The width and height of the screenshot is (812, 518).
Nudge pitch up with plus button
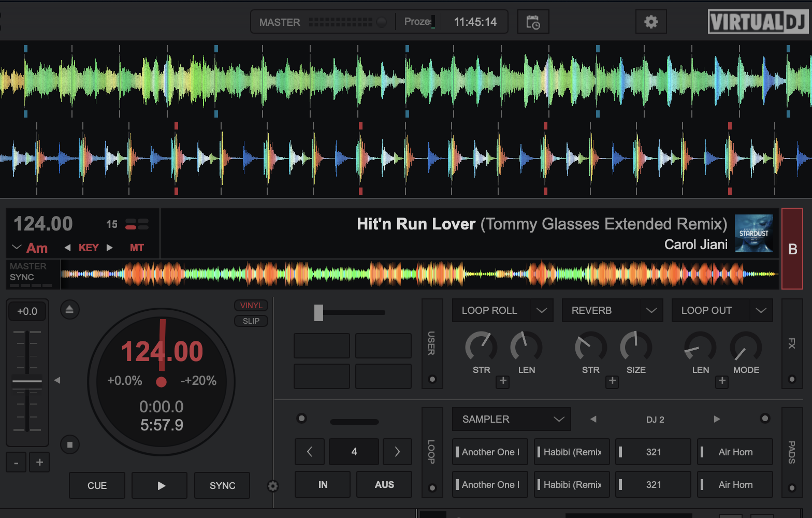pos(39,463)
